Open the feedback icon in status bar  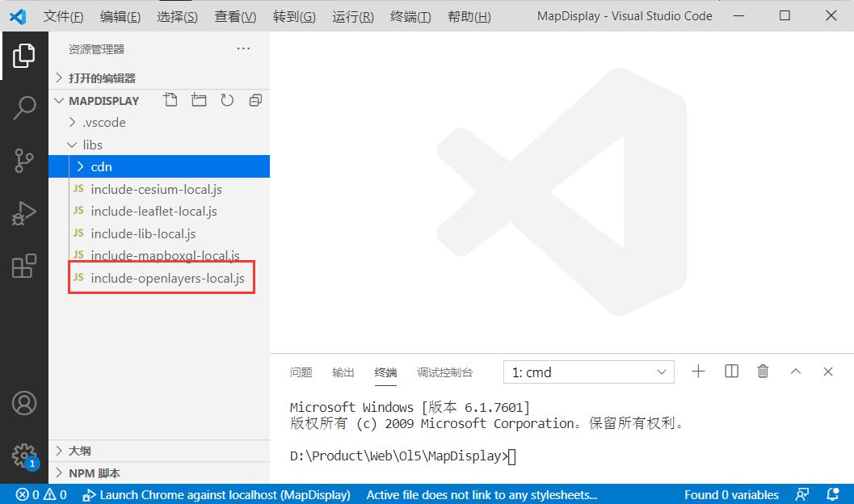[801, 495]
